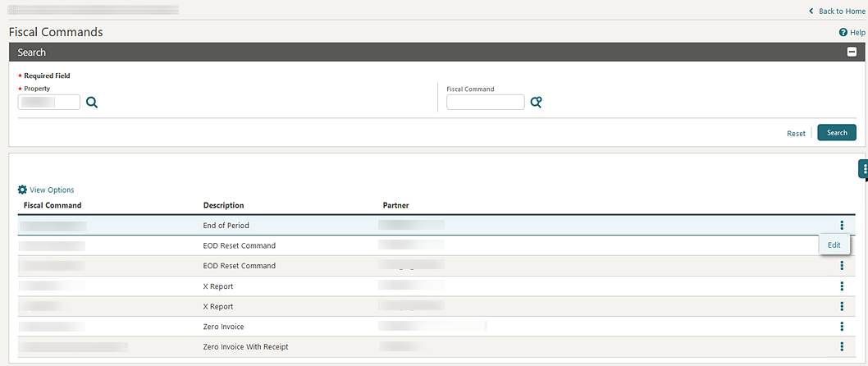Screen dimensions: 868x366
Task: Open row actions for End of Period
Action: [x=842, y=226]
